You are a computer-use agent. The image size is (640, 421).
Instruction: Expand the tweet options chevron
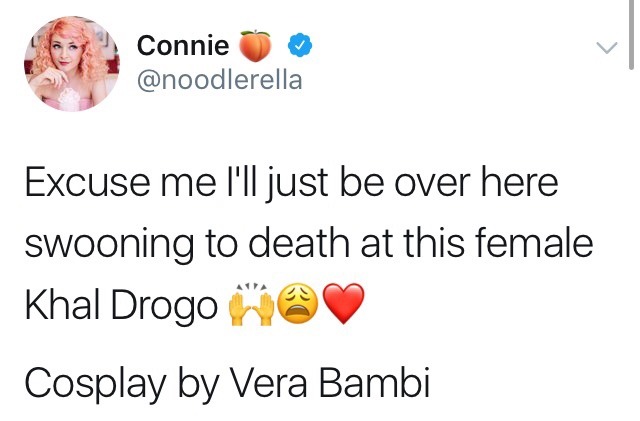point(606,48)
